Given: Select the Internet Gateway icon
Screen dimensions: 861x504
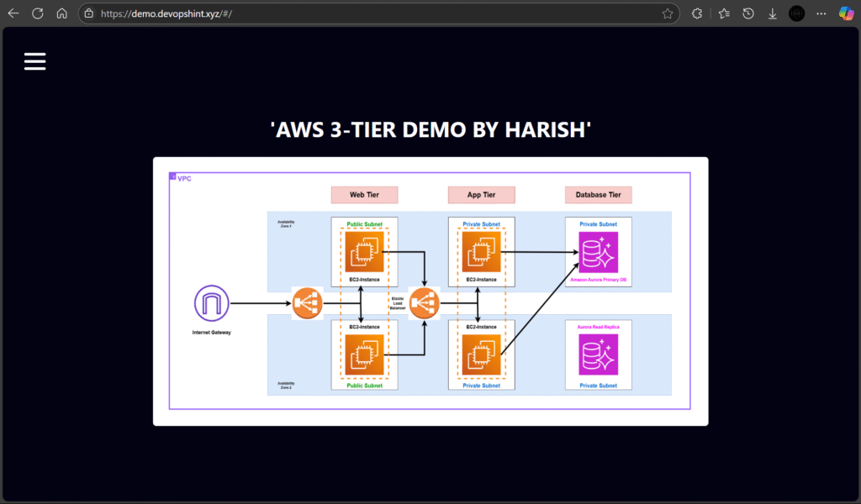Looking at the screenshot, I should coord(210,303).
